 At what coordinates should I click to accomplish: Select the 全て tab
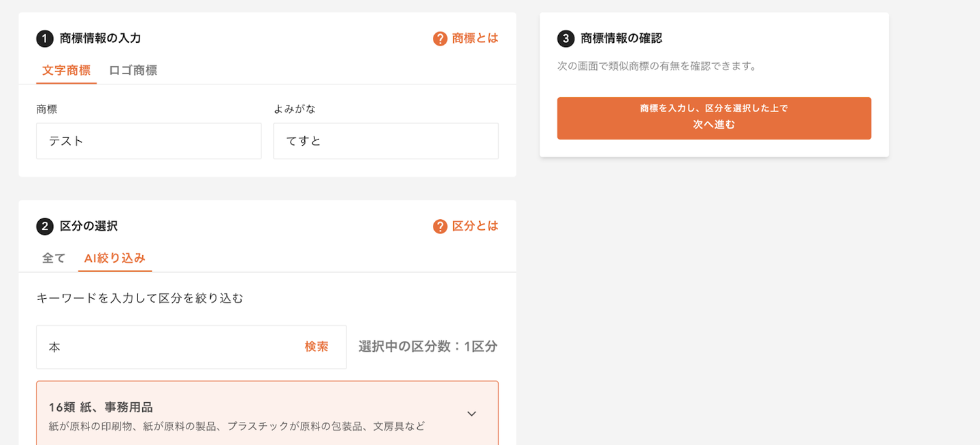pyautogui.click(x=54, y=258)
